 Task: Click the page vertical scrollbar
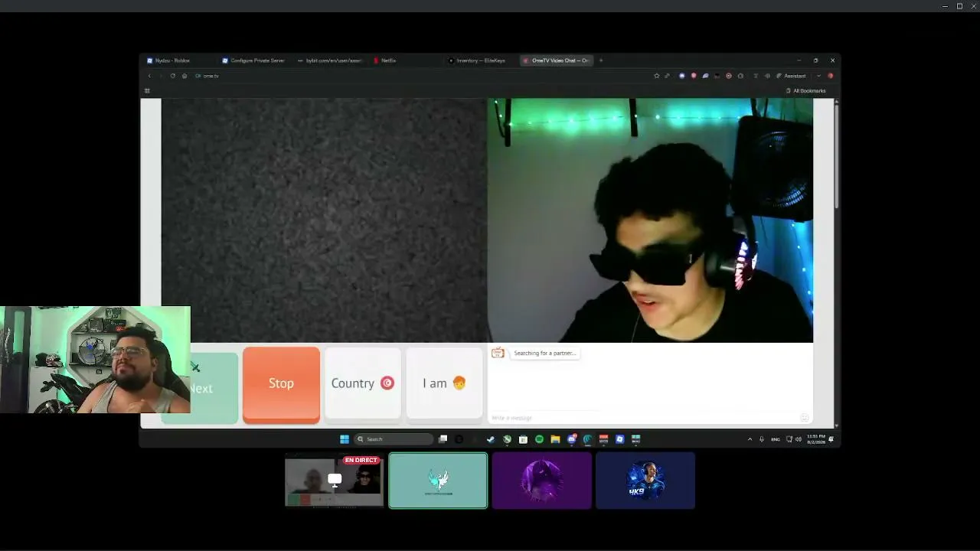click(x=837, y=155)
